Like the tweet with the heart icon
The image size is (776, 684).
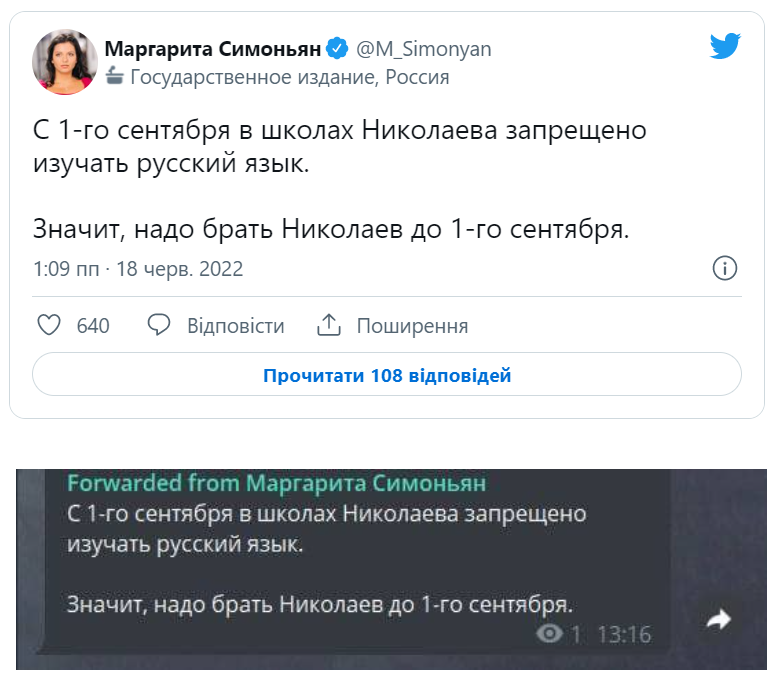point(49,326)
